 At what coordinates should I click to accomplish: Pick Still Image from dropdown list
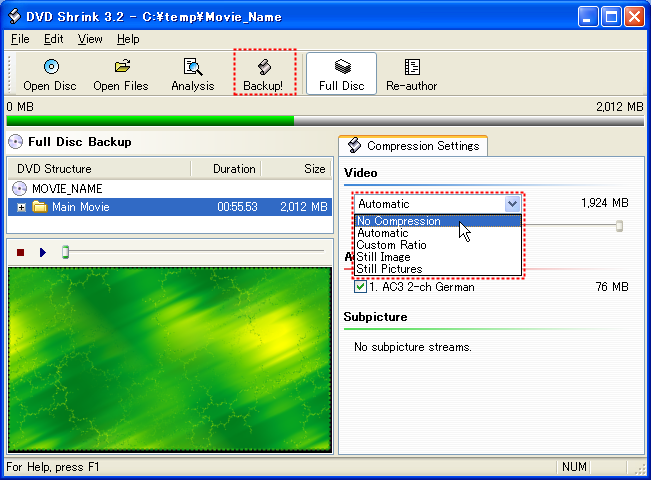pyautogui.click(x=383, y=257)
